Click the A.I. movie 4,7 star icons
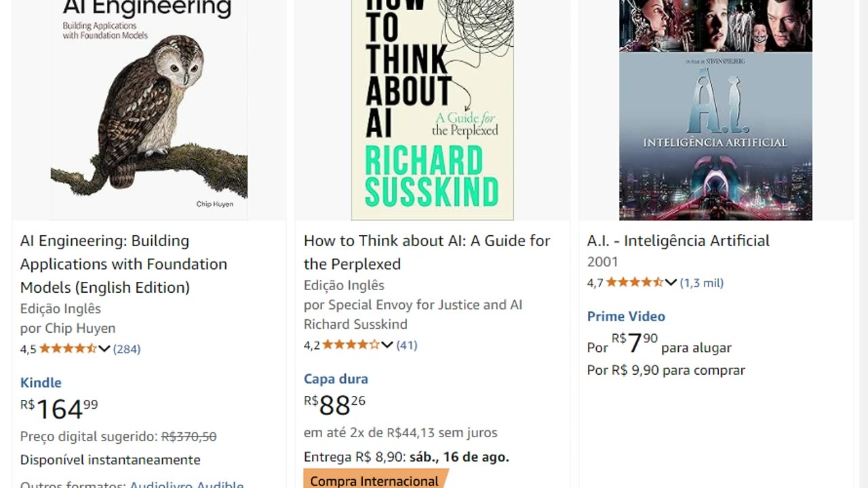Viewport: 868px width, 488px height. coord(634,283)
